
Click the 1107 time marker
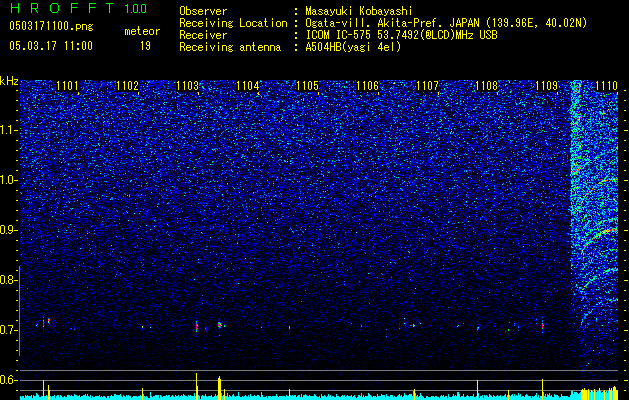click(428, 86)
